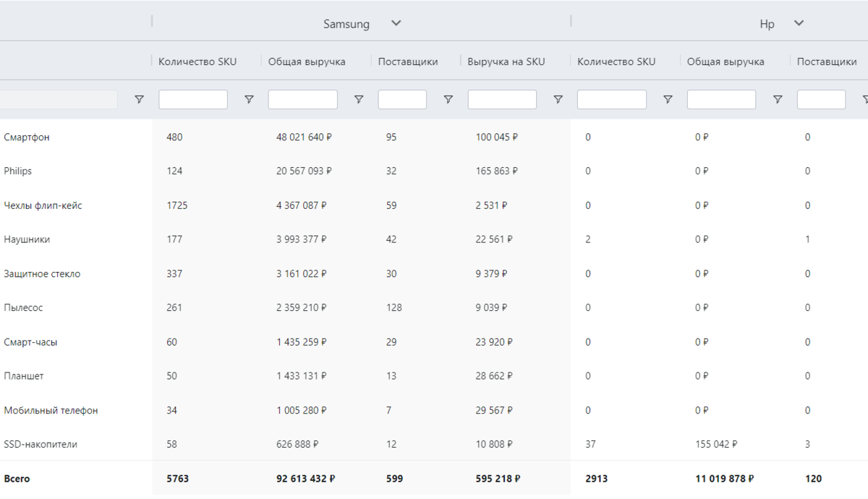
Task: Click revenue per SKU 22 561 ₽
Action: pos(494,239)
